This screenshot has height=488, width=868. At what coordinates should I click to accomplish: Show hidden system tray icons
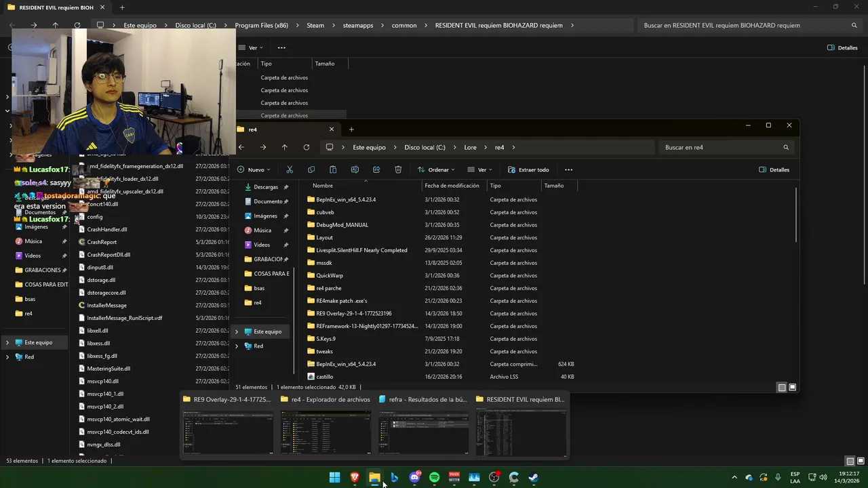point(734,477)
